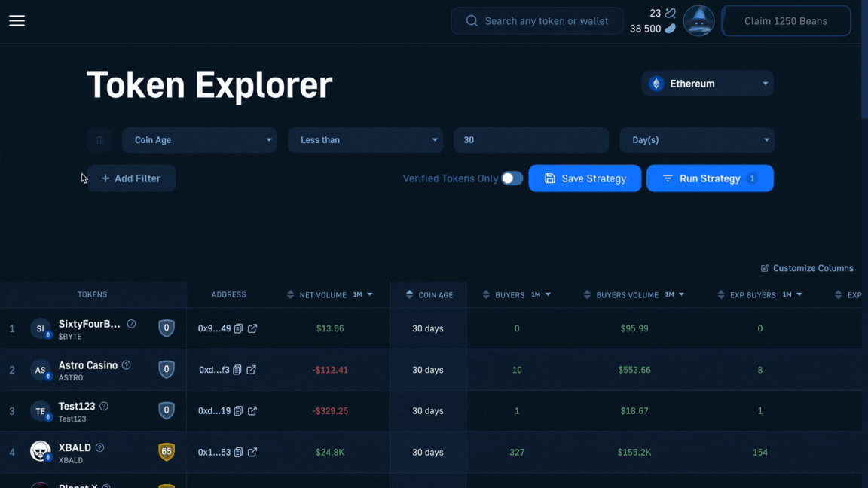Claim 1250 Beans button
The height and width of the screenshot is (488, 868).
click(x=786, y=21)
